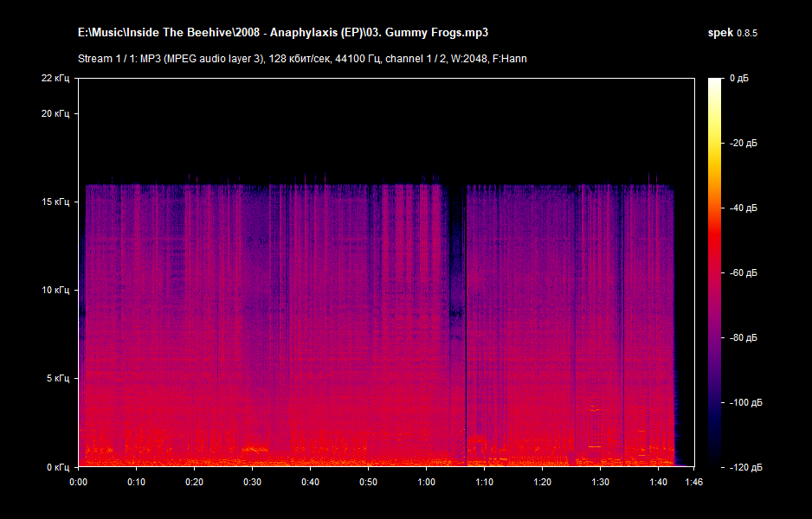Screen dimensions: 812x519
Task: Select the -120 дБ scale label
Action: coord(744,467)
